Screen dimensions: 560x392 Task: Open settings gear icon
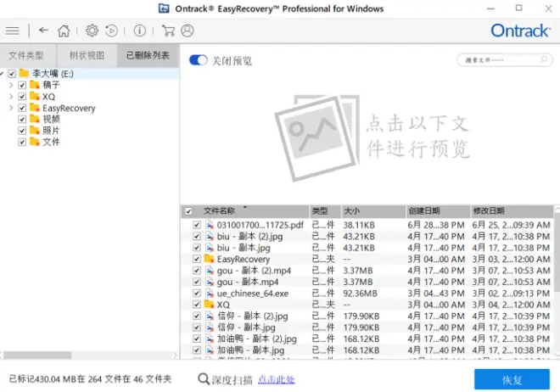[x=92, y=31]
